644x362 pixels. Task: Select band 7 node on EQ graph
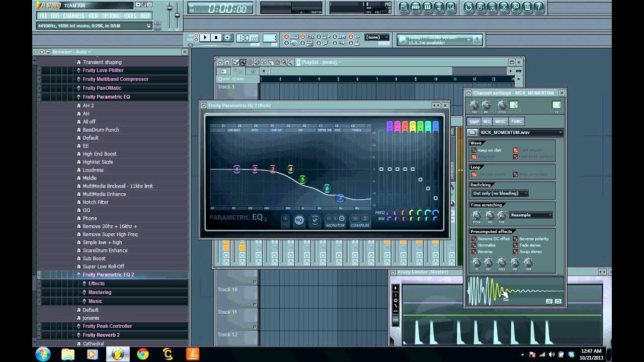pos(340,198)
